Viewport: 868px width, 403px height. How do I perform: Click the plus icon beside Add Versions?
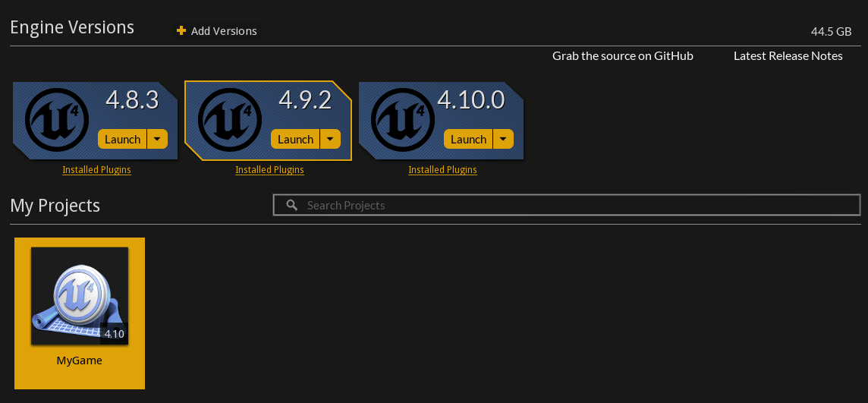tap(181, 30)
